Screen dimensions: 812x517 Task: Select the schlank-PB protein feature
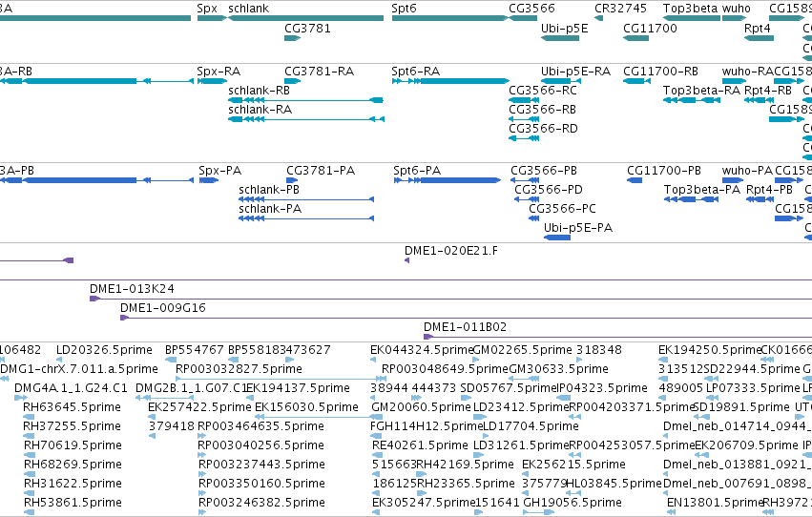[x=306, y=199]
